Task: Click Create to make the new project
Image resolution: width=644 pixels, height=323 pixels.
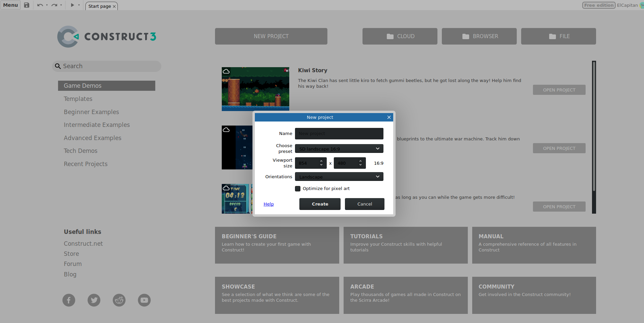Action: coord(319,204)
